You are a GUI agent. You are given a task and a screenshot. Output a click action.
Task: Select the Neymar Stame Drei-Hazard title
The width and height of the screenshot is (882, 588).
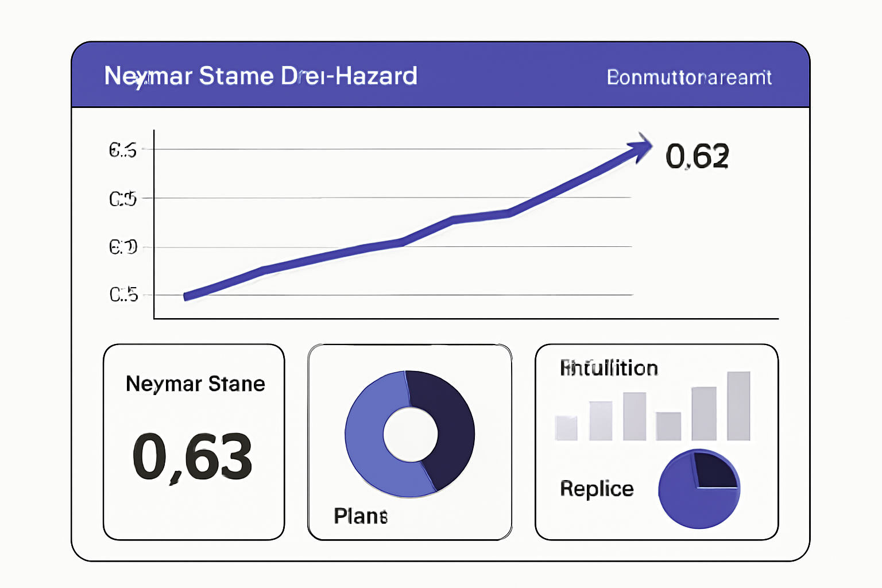coord(260,76)
